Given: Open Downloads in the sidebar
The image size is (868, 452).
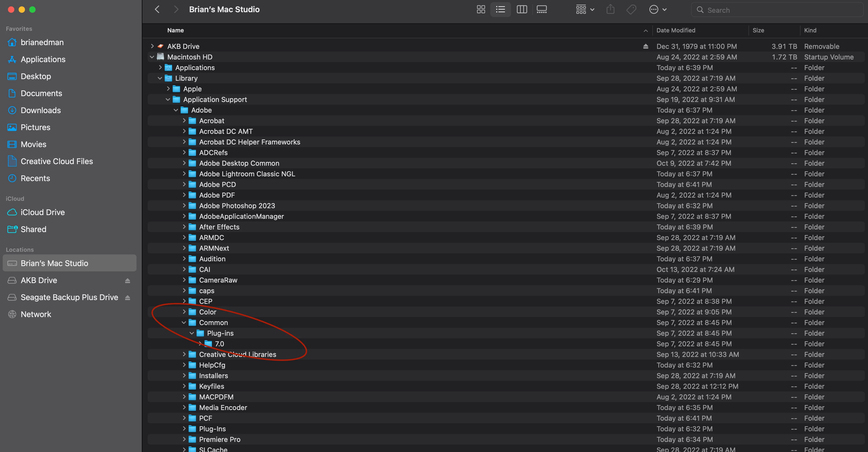Looking at the screenshot, I should [40, 110].
